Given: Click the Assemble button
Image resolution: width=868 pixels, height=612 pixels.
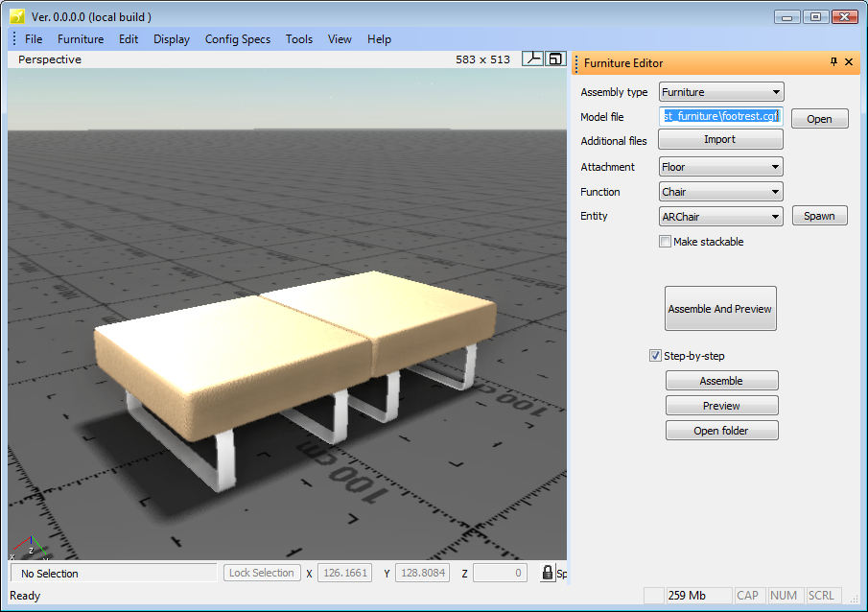Looking at the screenshot, I should (x=721, y=381).
